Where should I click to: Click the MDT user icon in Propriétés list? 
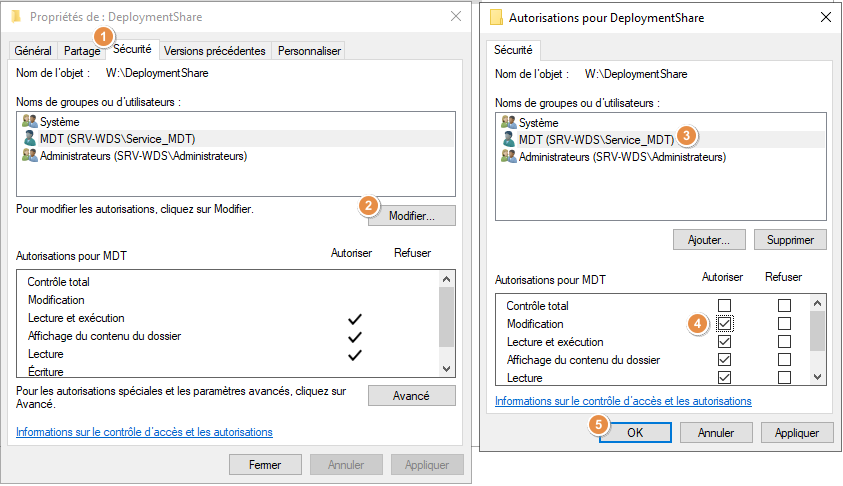[30, 139]
